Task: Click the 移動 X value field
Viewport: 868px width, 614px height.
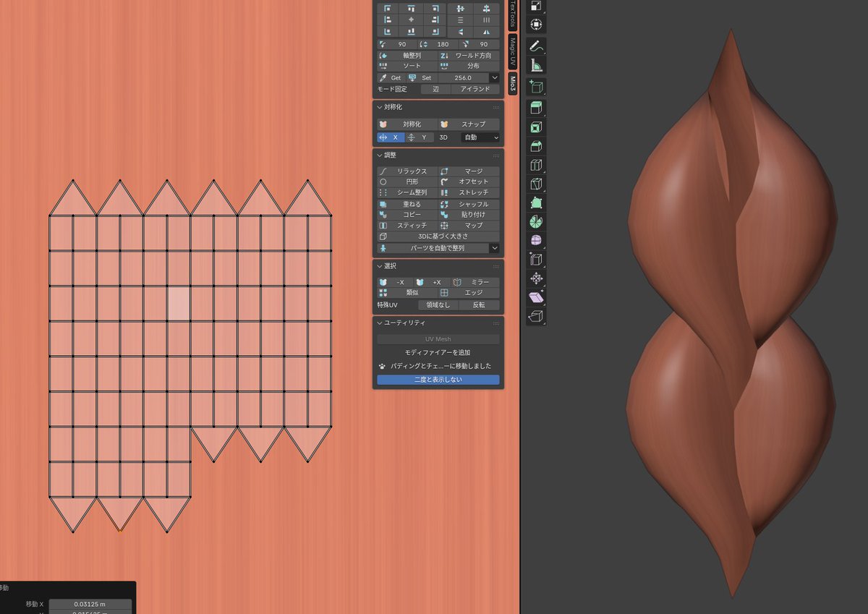Action: click(90, 604)
